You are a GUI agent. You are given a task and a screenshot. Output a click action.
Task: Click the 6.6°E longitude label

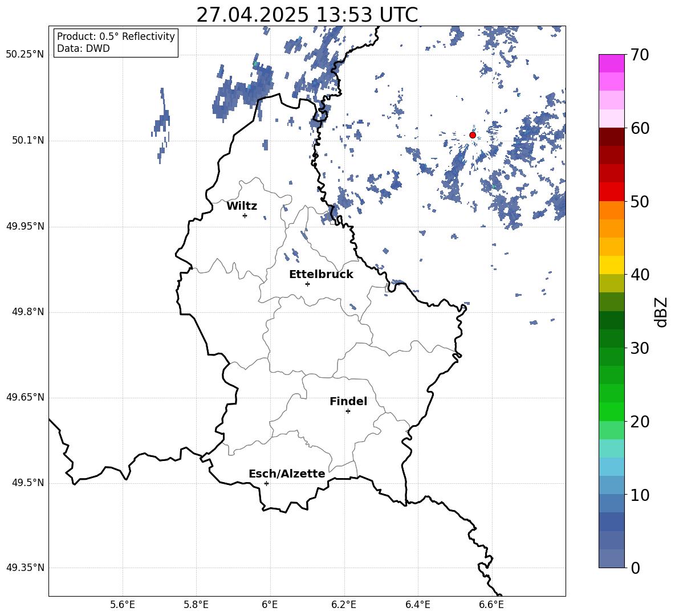pyautogui.click(x=491, y=605)
